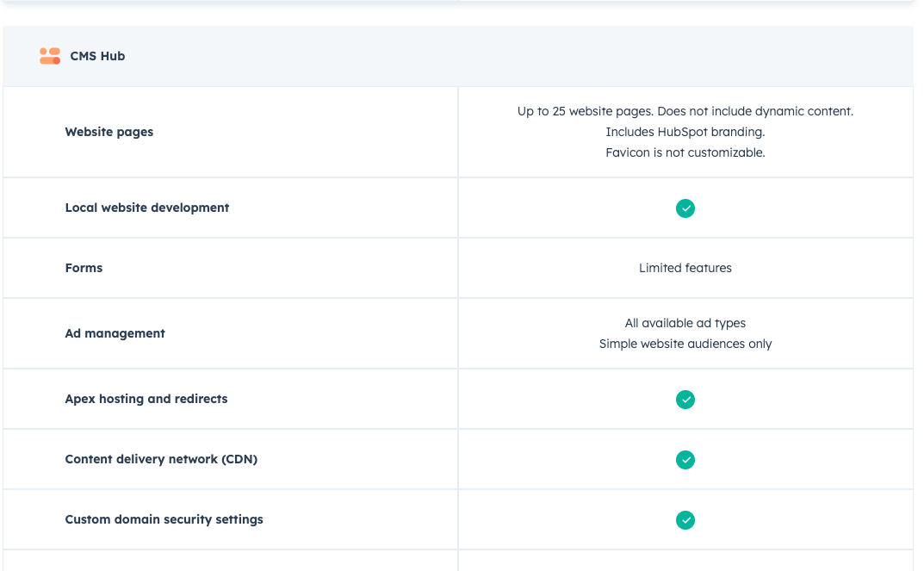Open Apex hosting and redirects label

pos(146,399)
